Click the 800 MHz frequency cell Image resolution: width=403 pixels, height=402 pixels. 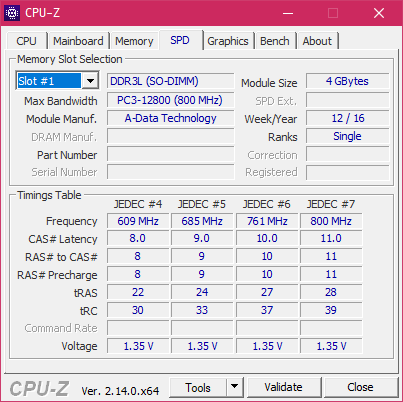click(x=331, y=221)
